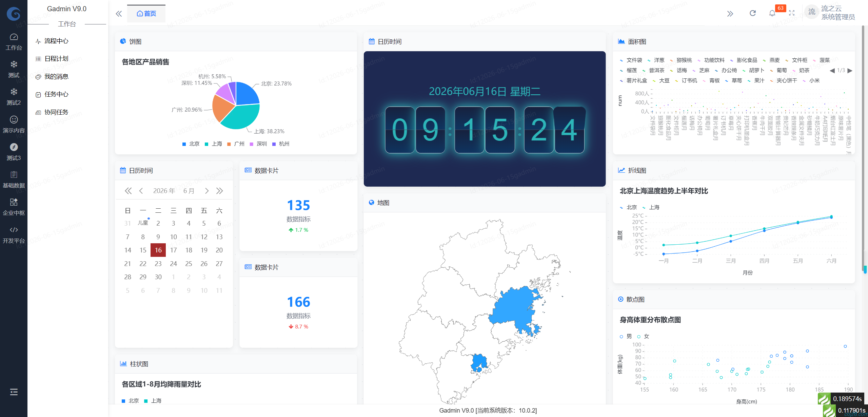Open the 演示内容 sidebar module
This screenshot has height=417, width=868.
click(14, 125)
